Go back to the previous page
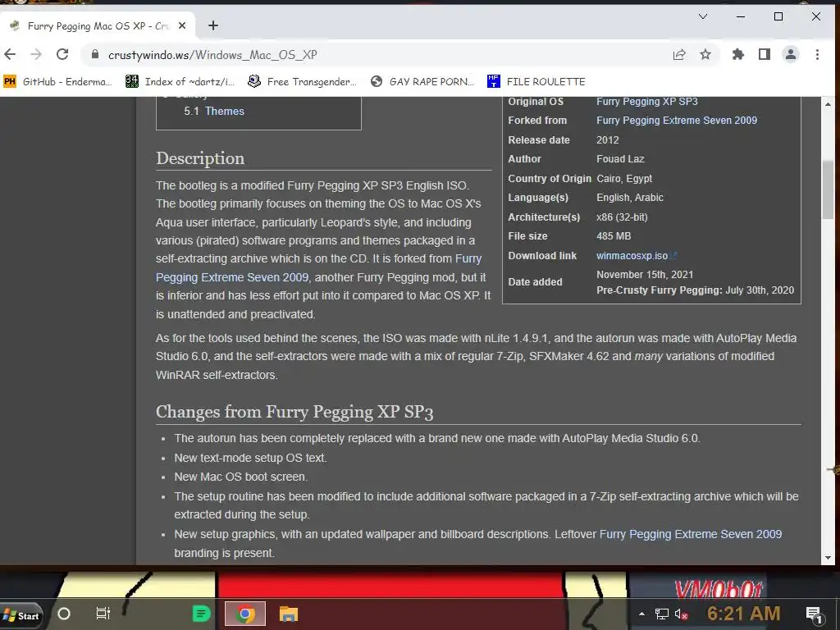 click(10, 54)
